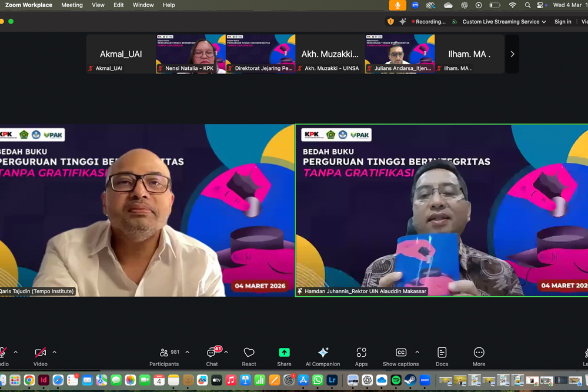The image size is (588, 392).
Task: Click the Recording indicator
Action: tap(429, 22)
